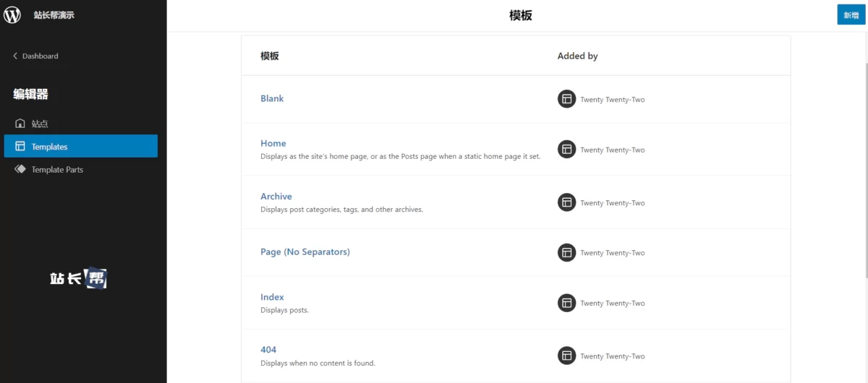The image size is (868, 383).
Task: Click the house icon next to 站点
Action: click(x=20, y=124)
